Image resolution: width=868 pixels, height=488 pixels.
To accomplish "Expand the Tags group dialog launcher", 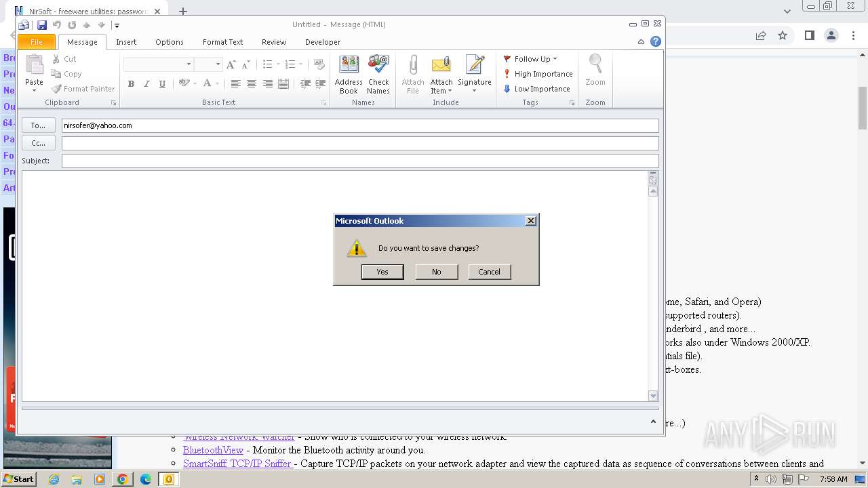I will [x=572, y=103].
